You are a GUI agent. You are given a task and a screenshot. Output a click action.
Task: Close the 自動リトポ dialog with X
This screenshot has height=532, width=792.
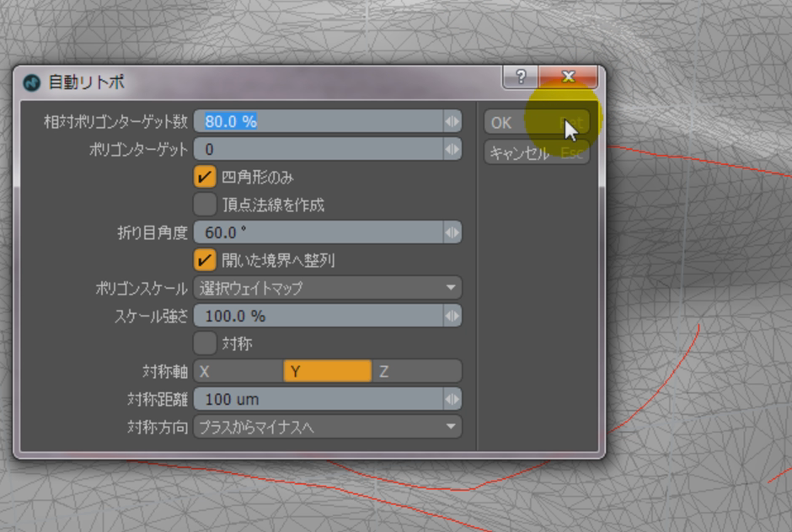coord(568,77)
